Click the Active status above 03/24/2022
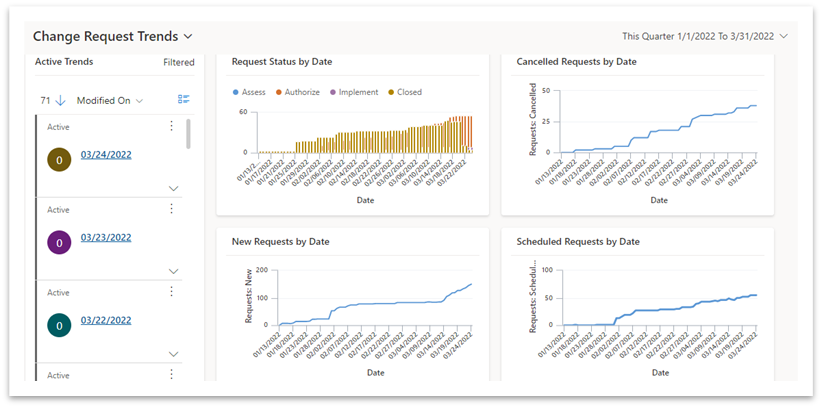This screenshot has width=822, height=408. (58, 127)
